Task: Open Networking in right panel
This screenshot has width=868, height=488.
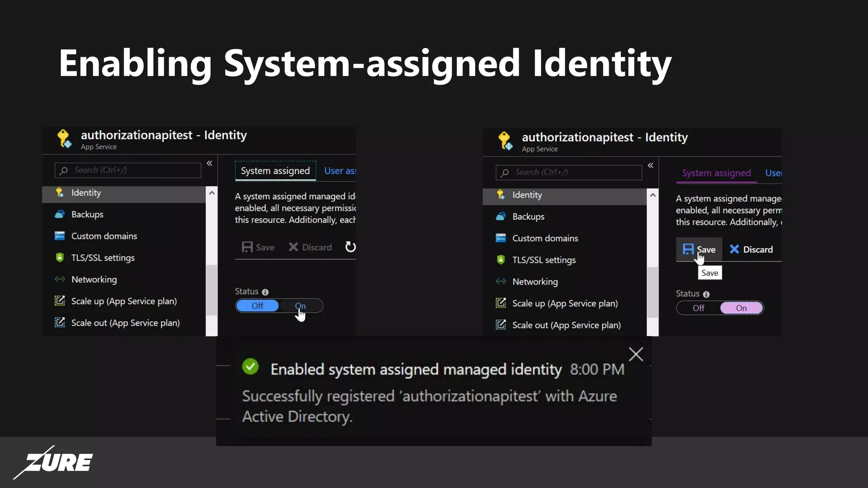Action: [565, 281]
